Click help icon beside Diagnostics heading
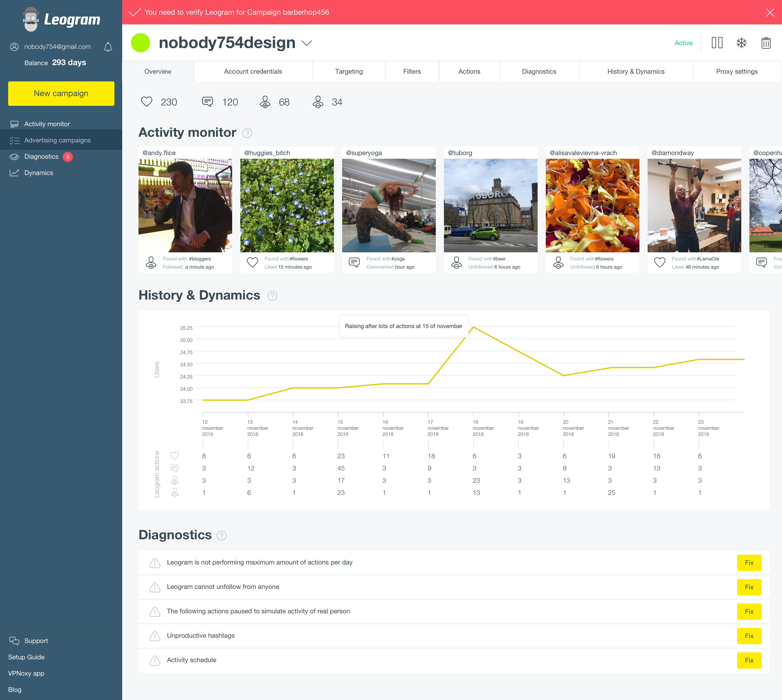Image resolution: width=782 pixels, height=700 pixels. point(222,535)
